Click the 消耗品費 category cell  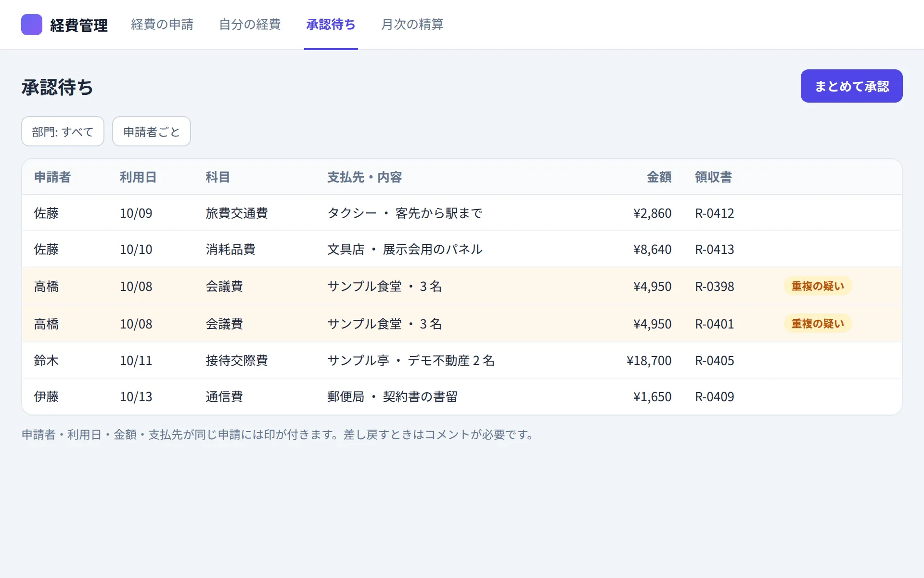(x=230, y=250)
